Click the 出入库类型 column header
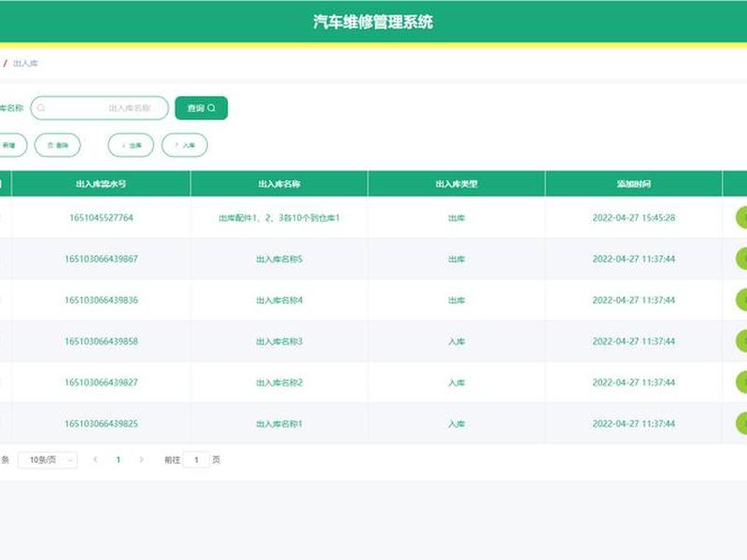The width and height of the screenshot is (747, 560). click(457, 184)
